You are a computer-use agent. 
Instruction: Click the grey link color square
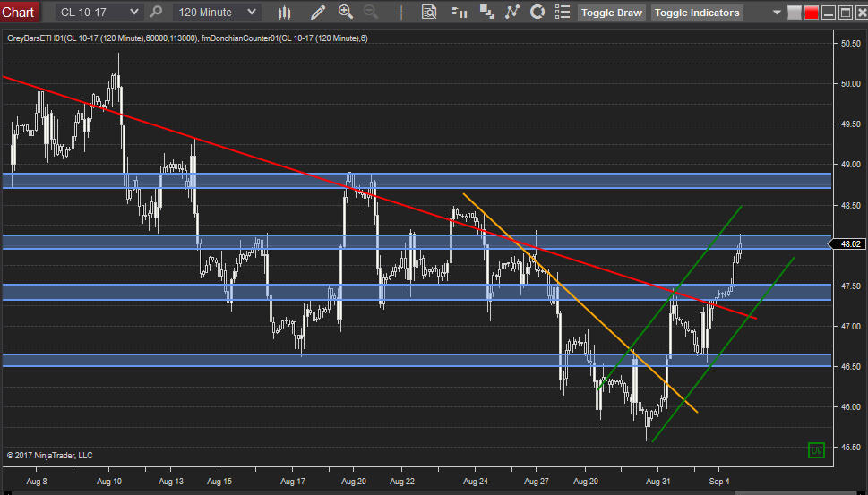coord(795,13)
